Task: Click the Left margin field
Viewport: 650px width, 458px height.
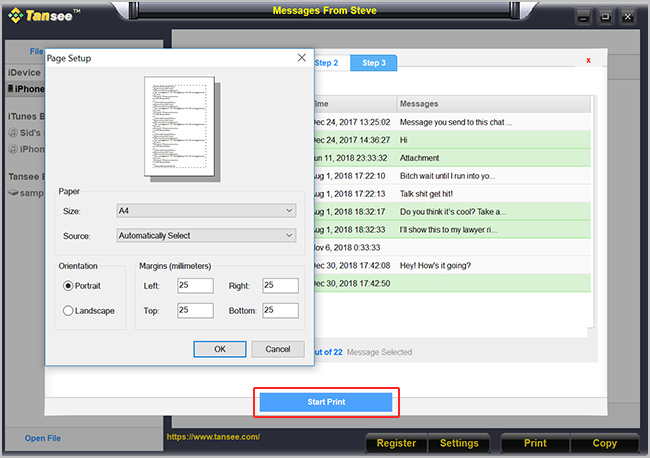Action: click(195, 286)
